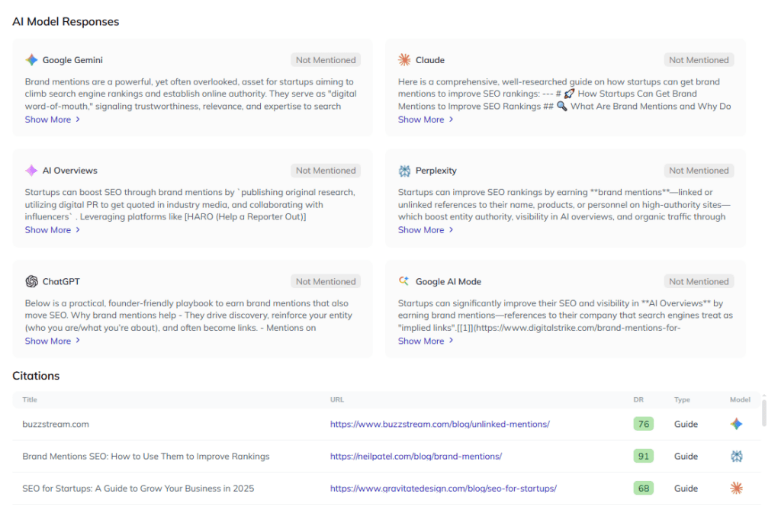Click Not Mentioned badge on Google Gemini card
Screen dimensions: 777x514
(x=326, y=60)
